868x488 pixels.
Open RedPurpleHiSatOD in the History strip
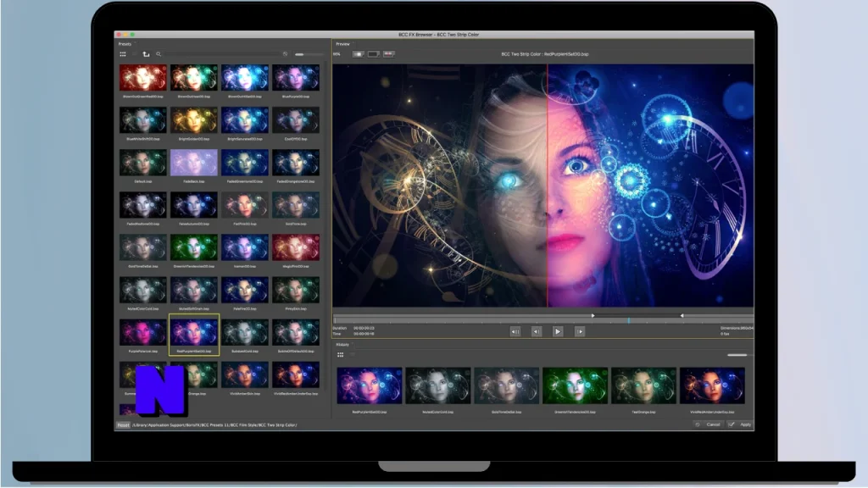click(370, 385)
